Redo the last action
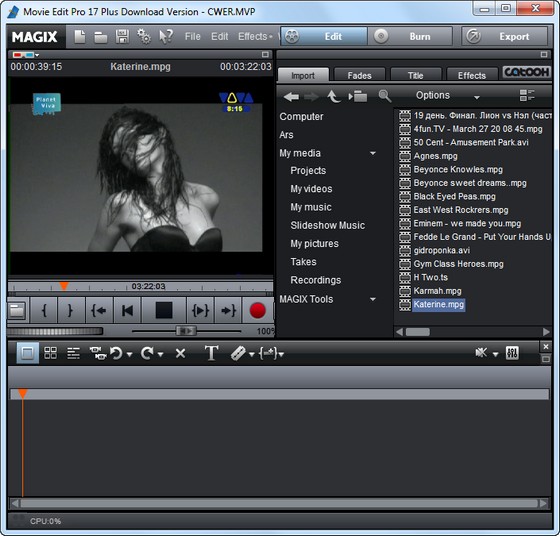 pos(147,353)
